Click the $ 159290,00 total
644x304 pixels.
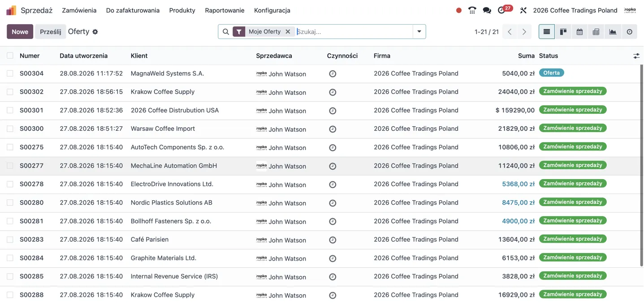(x=515, y=110)
